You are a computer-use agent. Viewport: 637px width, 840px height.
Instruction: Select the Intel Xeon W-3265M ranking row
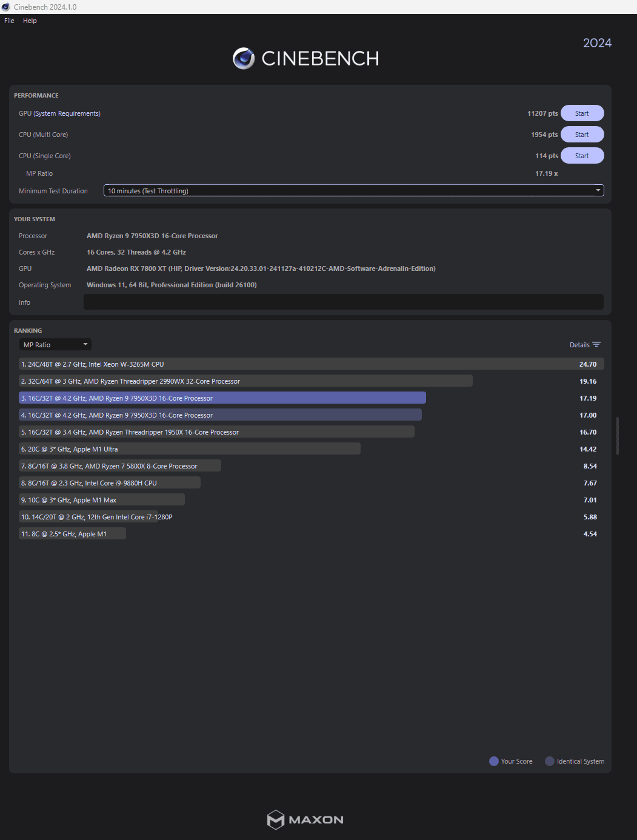coord(312,364)
